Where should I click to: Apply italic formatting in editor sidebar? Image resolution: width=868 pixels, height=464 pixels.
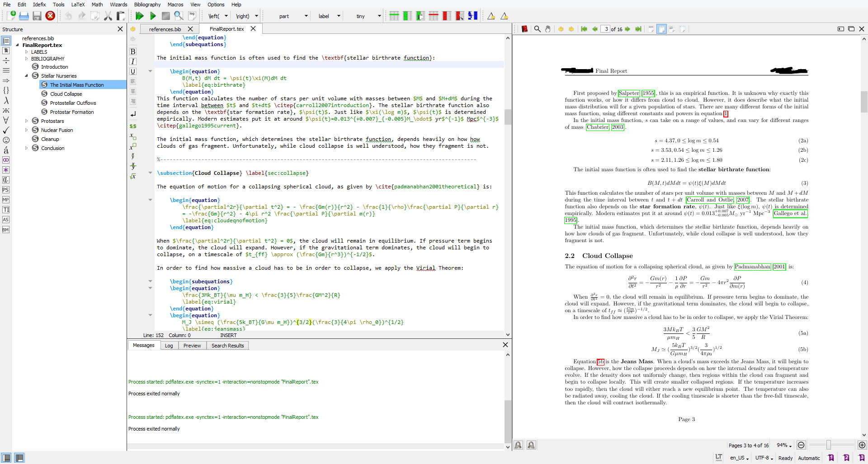click(x=133, y=61)
